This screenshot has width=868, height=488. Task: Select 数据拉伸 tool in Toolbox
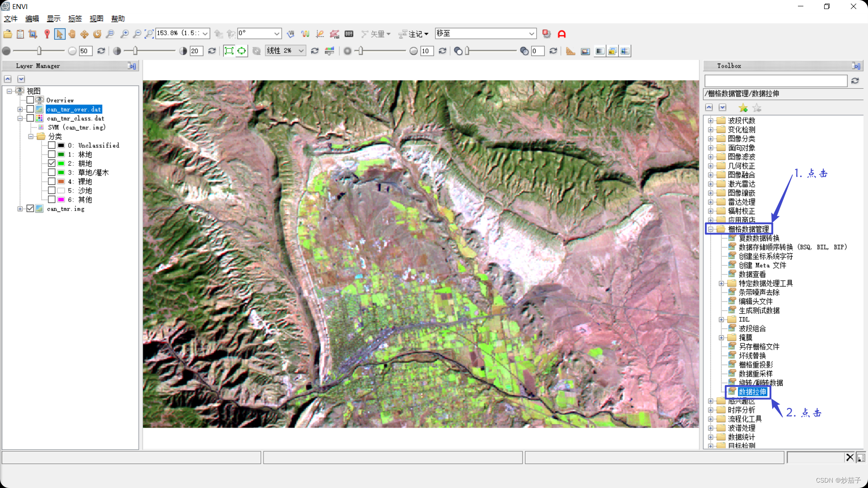pos(752,392)
